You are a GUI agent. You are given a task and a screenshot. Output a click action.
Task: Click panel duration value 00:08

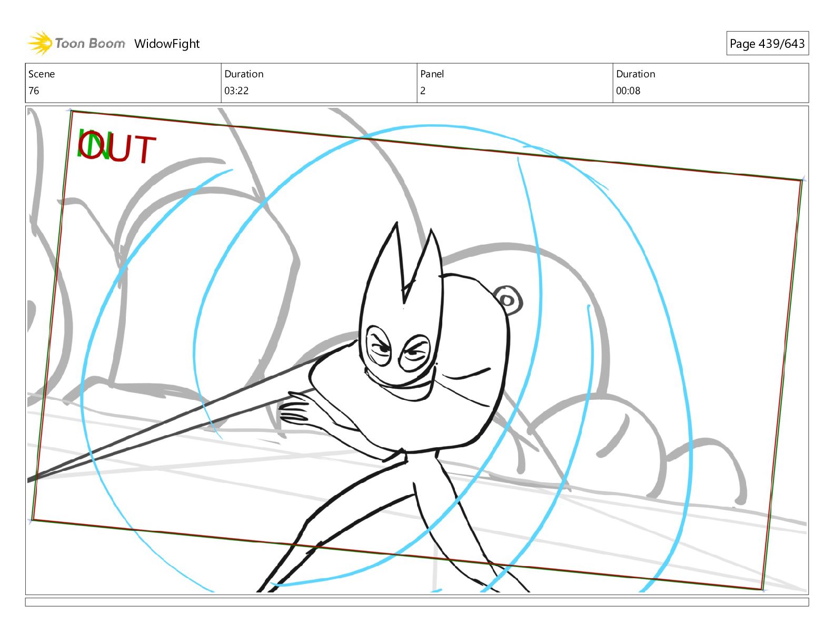[628, 90]
